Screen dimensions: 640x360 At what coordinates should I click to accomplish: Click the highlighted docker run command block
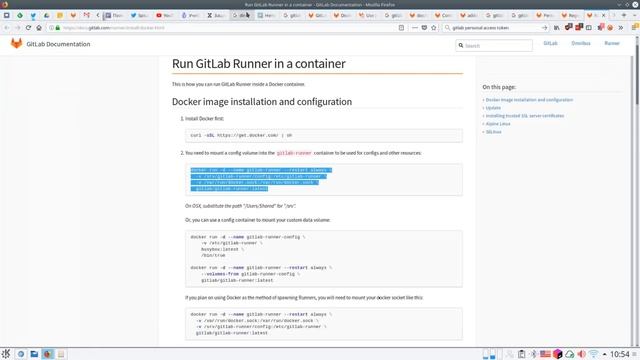coord(324,179)
